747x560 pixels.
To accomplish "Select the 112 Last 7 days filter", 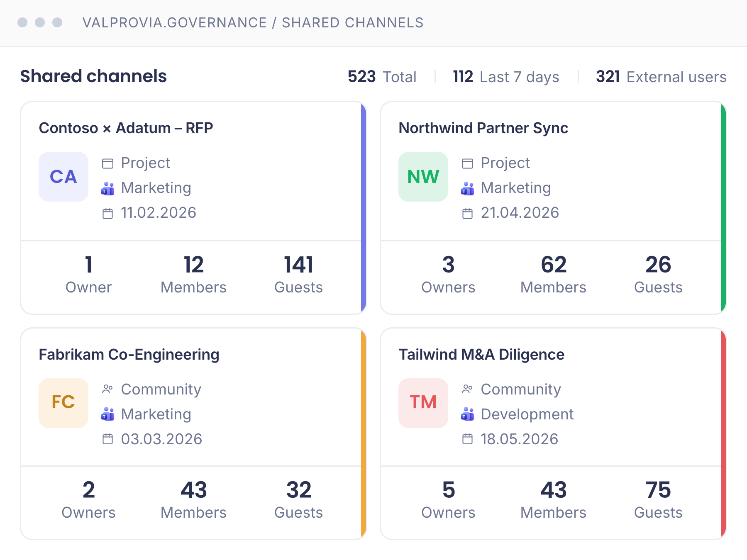I will (506, 77).
